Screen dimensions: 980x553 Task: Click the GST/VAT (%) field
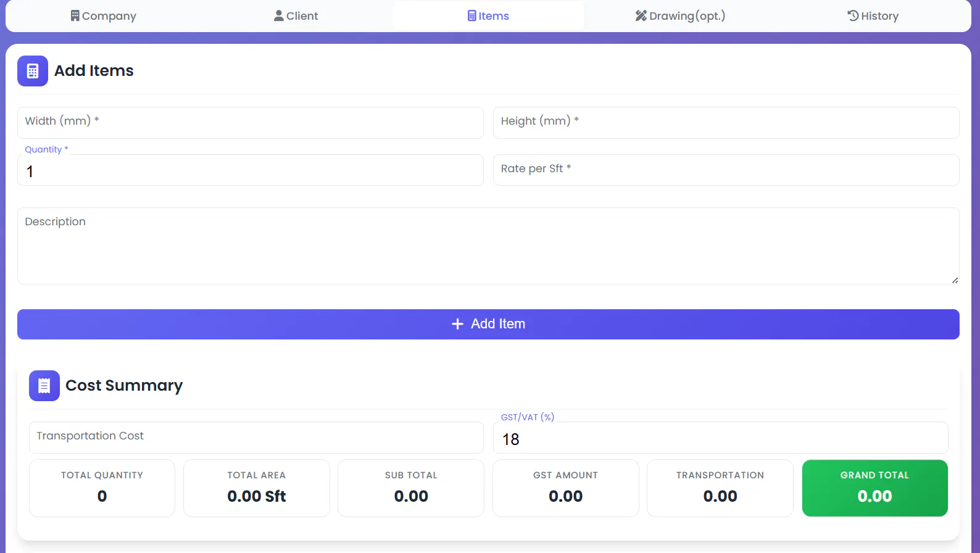(721, 438)
